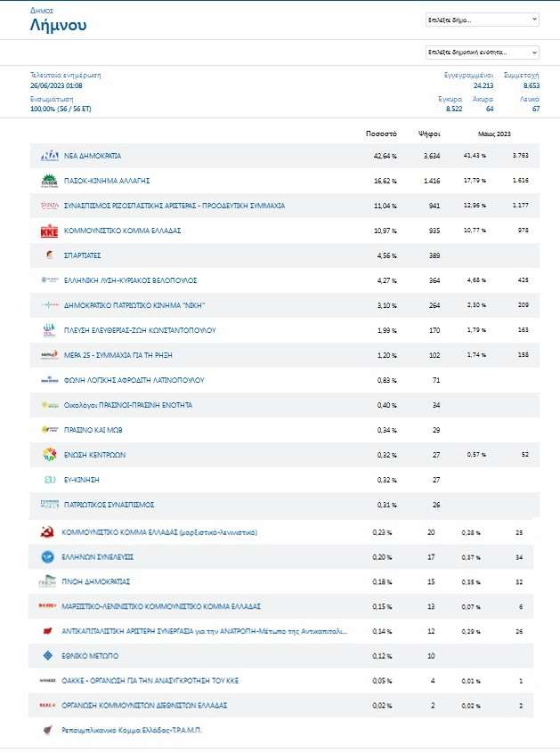Viewport: 560px width, 753px height.
Task: Click the Ποσοστό column header
Action: click(x=381, y=133)
